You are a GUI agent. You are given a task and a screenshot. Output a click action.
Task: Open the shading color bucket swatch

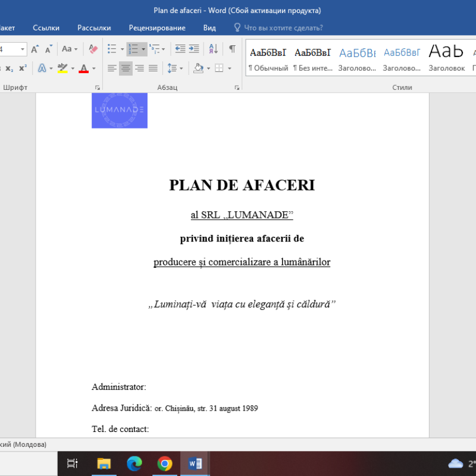(199, 68)
